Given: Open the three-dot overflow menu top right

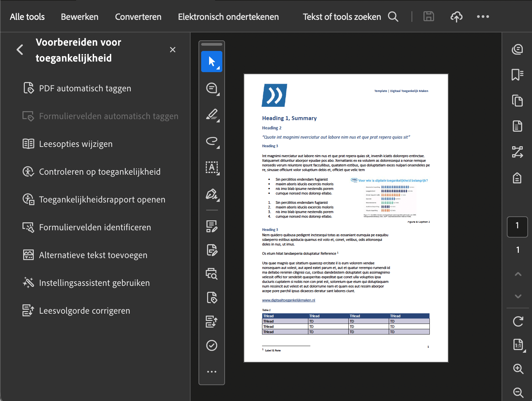Looking at the screenshot, I should coord(483,17).
